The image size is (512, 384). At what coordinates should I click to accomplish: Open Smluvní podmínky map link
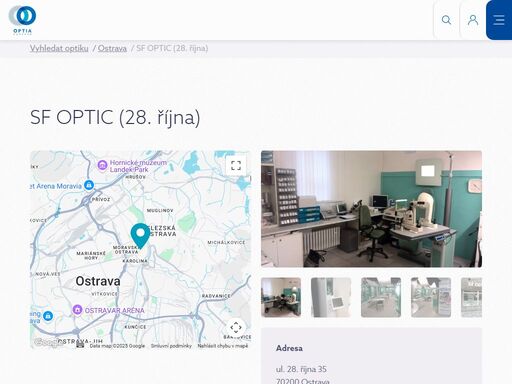pyautogui.click(x=171, y=346)
